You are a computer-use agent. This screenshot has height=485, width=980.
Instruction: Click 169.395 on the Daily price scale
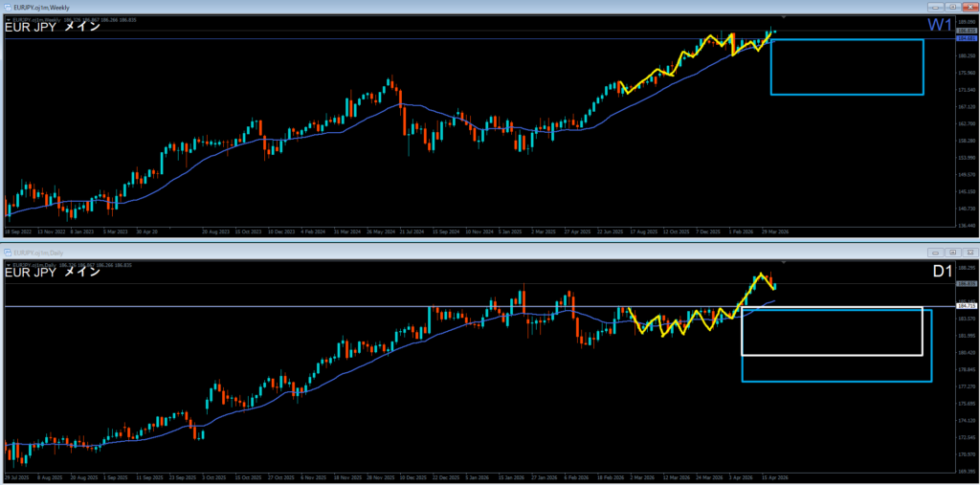(967, 471)
